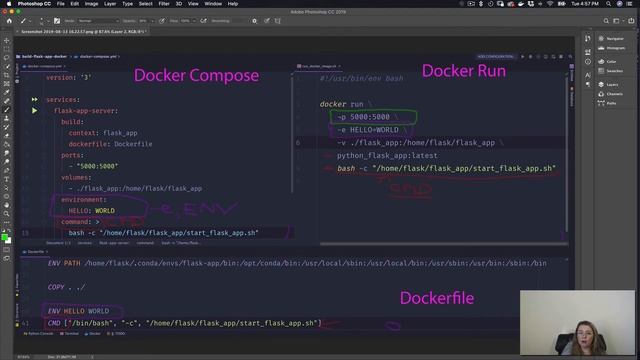Open smoothing options gear icon

(254, 21)
